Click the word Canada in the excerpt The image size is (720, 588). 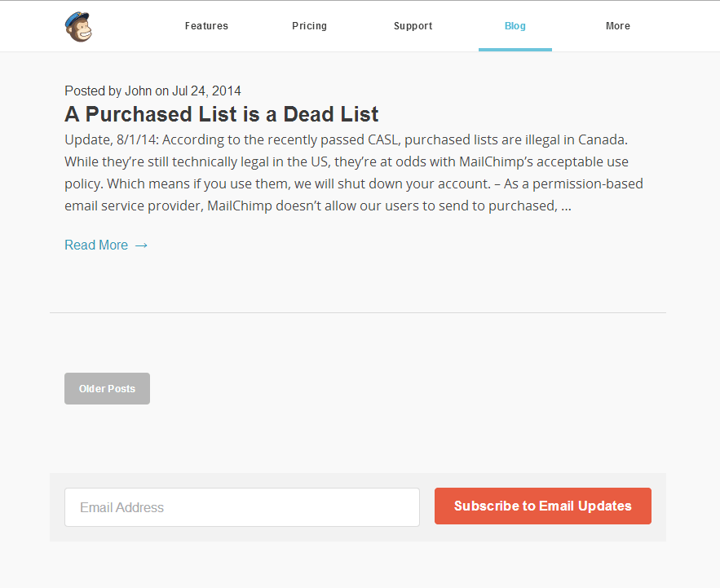[x=602, y=139]
